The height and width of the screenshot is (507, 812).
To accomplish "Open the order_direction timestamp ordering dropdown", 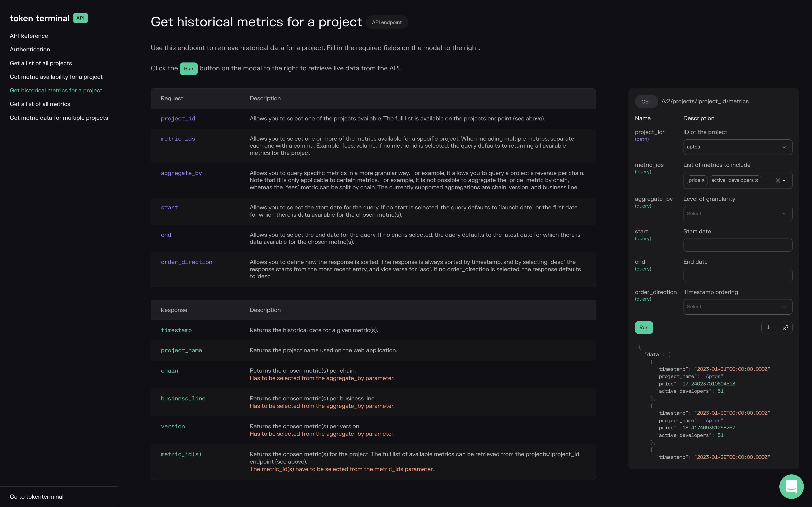I will [737, 306].
